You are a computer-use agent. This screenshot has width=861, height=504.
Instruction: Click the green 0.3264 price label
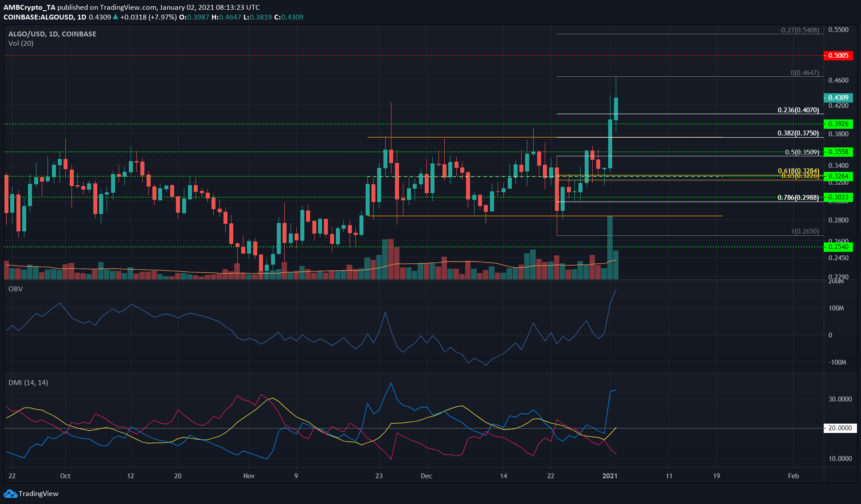(838, 176)
